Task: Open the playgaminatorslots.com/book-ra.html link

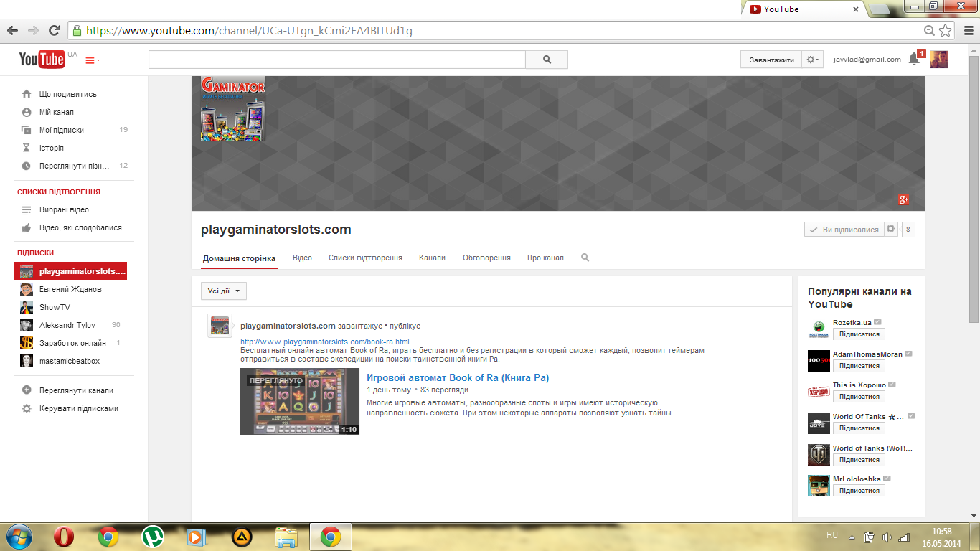Action: (x=325, y=342)
